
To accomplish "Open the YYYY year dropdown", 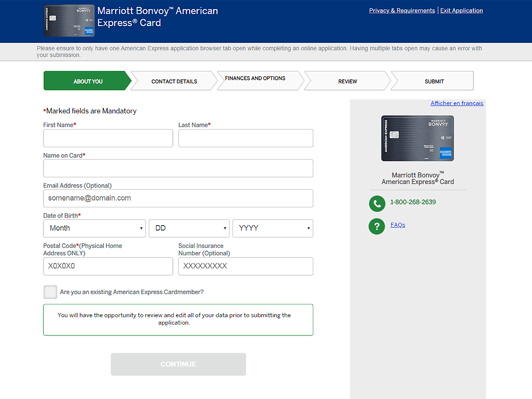I will [273, 229].
